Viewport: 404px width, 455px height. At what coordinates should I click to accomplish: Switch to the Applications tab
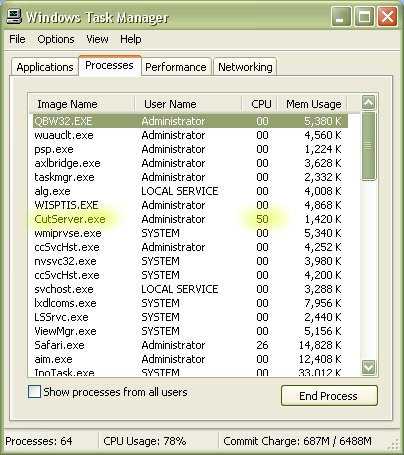pyautogui.click(x=45, y=67)
